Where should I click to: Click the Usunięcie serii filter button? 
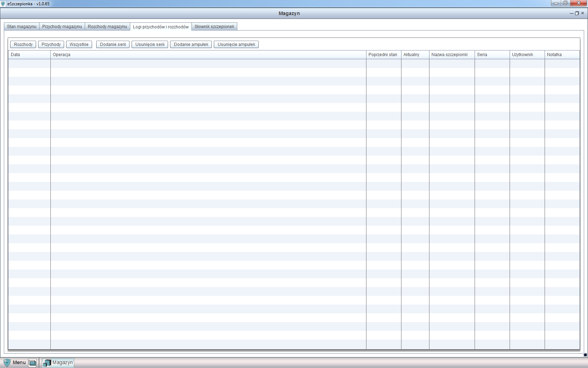150,45
